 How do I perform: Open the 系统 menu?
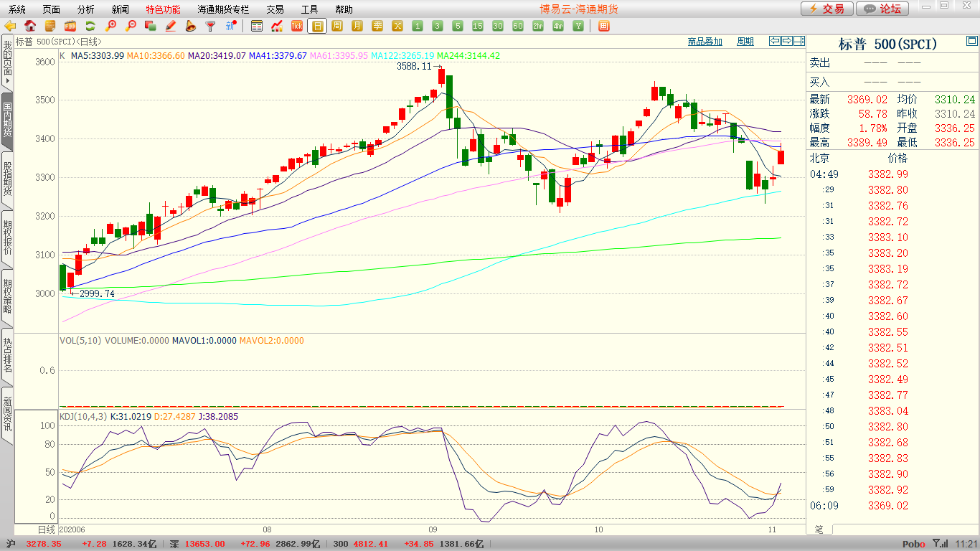(17, 9)
